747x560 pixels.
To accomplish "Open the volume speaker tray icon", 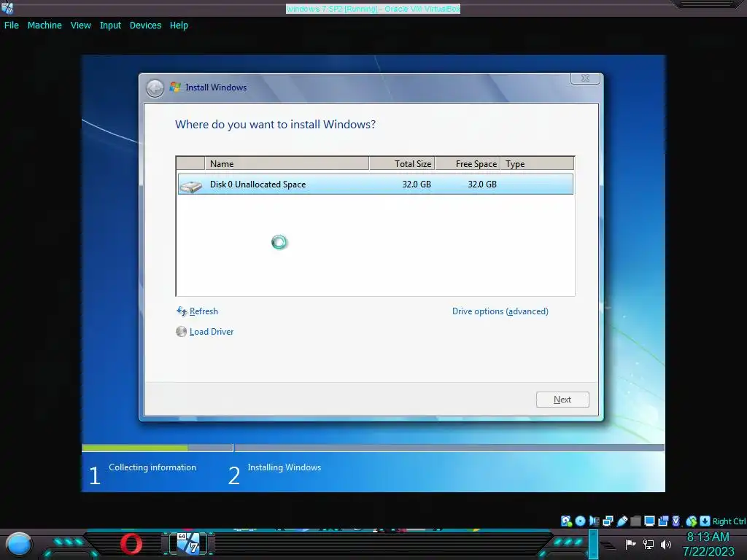I will pos(666,544).
